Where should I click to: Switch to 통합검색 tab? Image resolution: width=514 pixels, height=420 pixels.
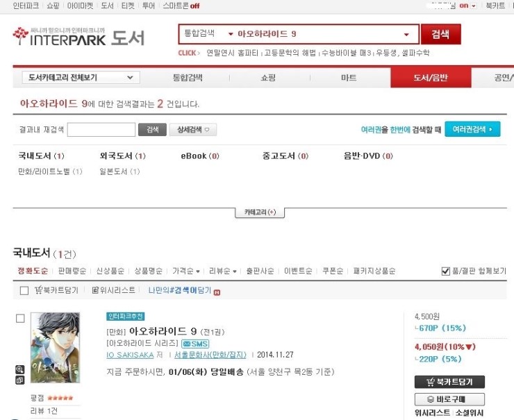click(188, 78)
